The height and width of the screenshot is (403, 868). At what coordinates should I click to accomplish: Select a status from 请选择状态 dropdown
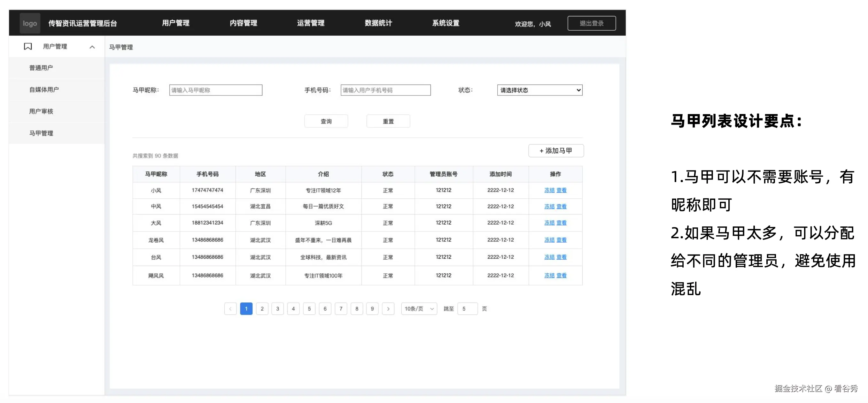point(539,90)
